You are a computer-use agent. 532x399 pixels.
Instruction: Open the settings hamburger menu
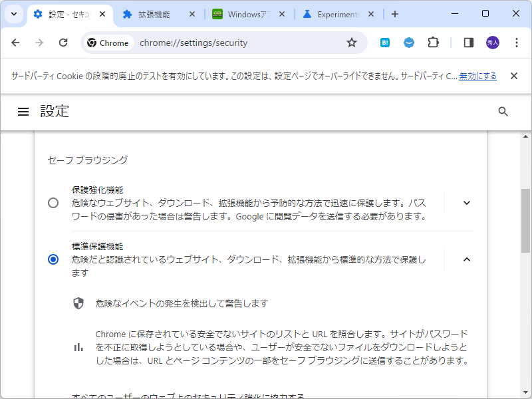pyautogui.click(x=23, y=112)
